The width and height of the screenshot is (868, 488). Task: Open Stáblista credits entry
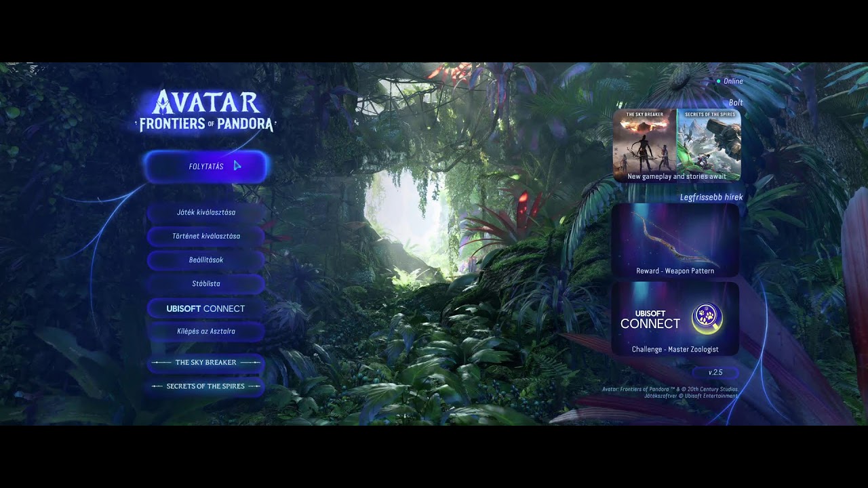[x=206, y=284]
